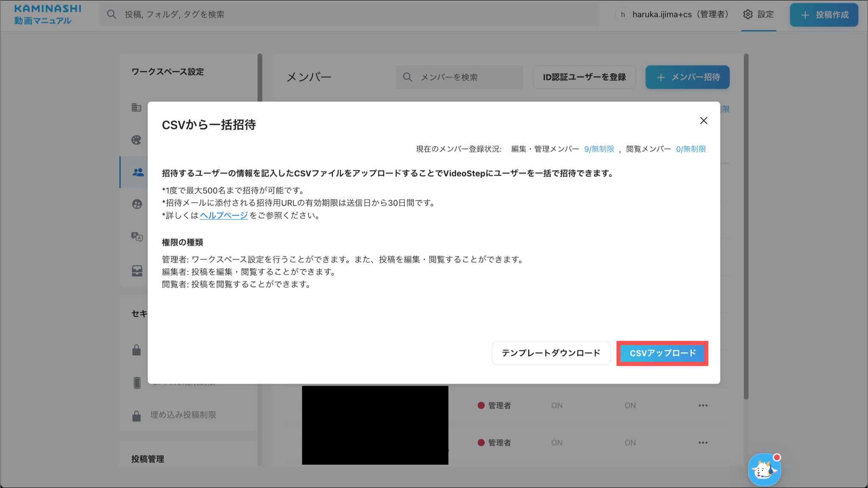Click テンプレートダウンロード button
The image size is (868, 488).
point(551,353)
